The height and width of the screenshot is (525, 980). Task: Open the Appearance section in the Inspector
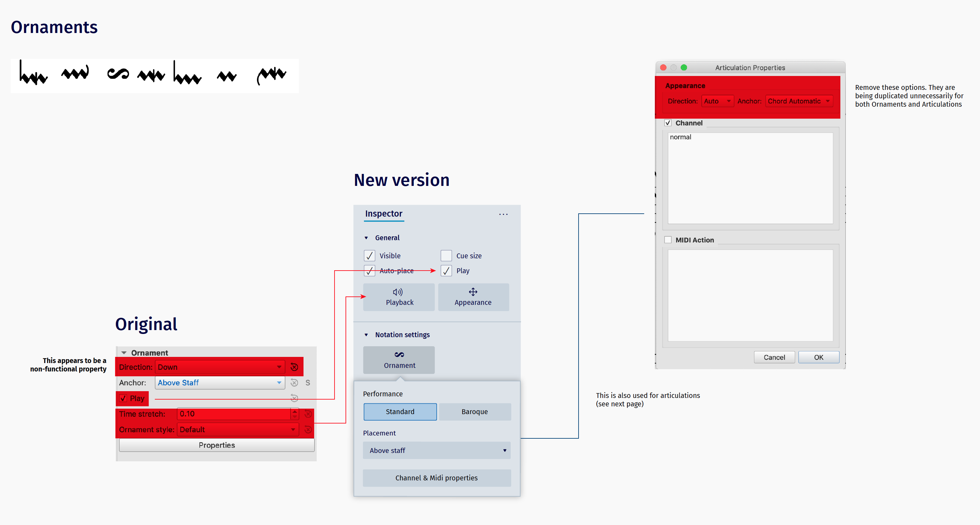point(473,297)
